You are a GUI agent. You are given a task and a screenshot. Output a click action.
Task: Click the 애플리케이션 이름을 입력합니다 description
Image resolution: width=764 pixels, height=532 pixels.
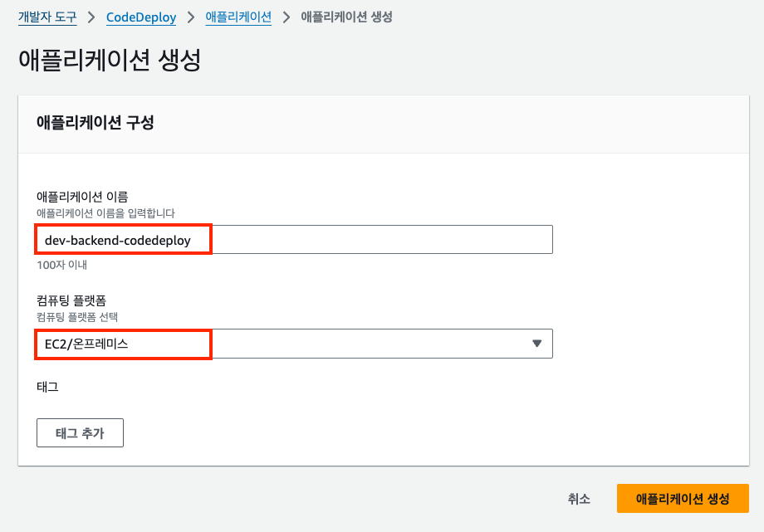click(105, 213)
